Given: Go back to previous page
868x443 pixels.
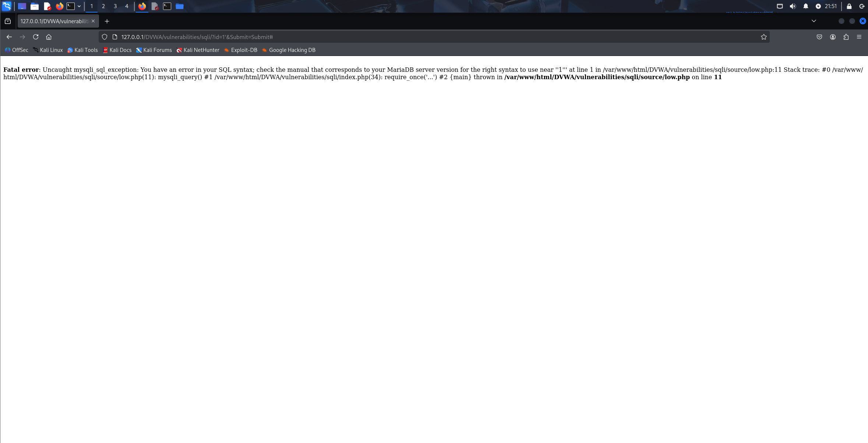Looking at the screenshot, I should (x=9, y=37).
